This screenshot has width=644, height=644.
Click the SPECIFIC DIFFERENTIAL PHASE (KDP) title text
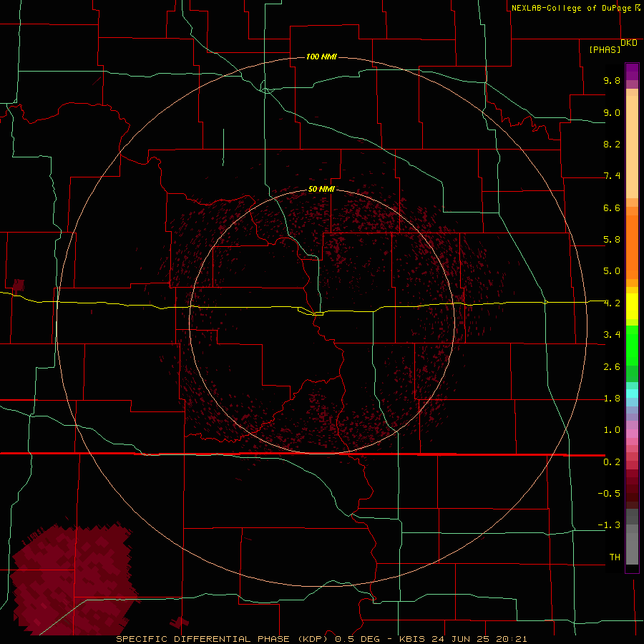pyautogui.click(x=222, y=639)
